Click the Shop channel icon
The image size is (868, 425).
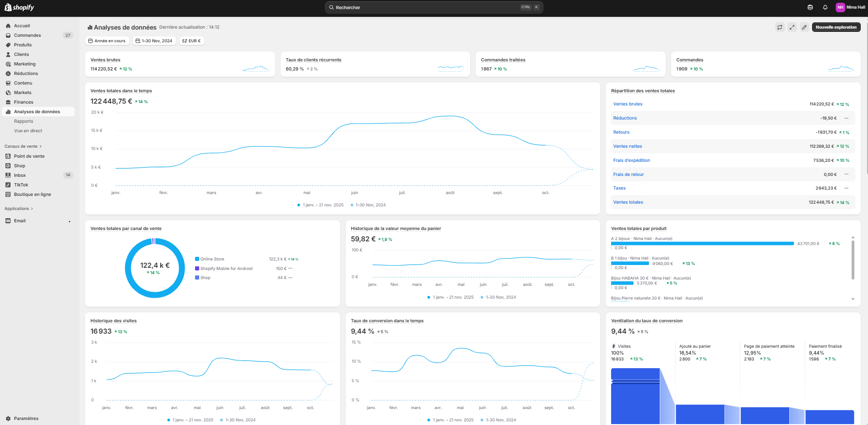8,166
